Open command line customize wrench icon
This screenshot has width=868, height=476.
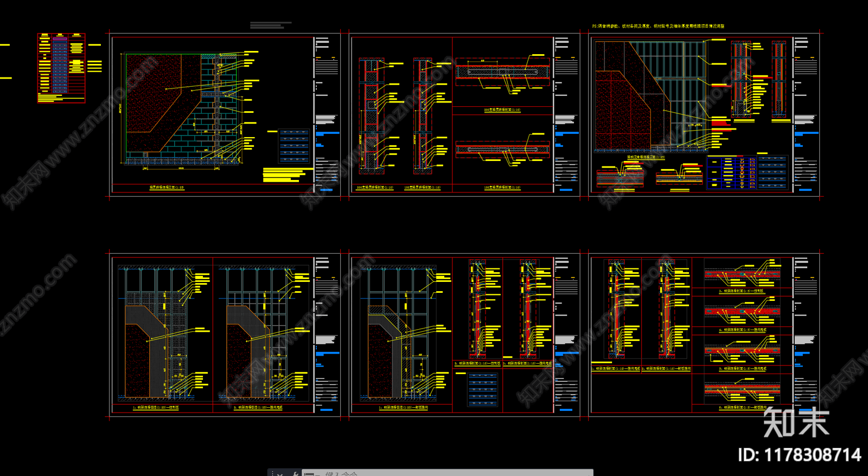pos(295,474)
